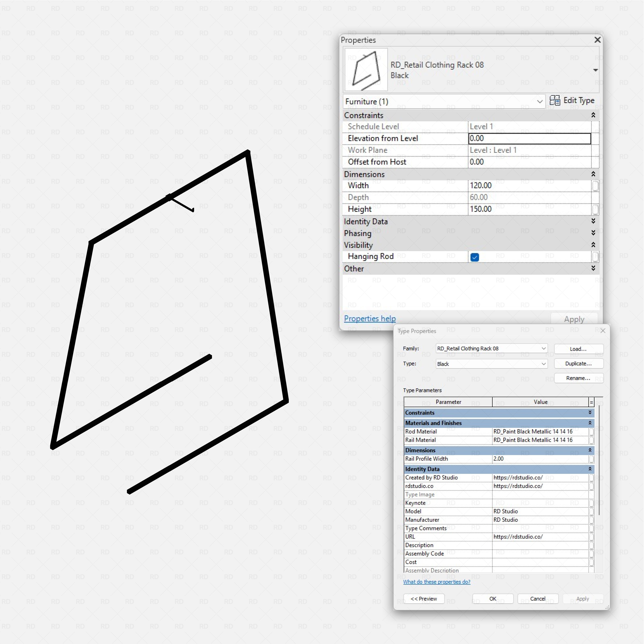The width and height of the screenshot is (644, 644).
Task: Click Apply in the Properties panel
Action: [574, 319]
